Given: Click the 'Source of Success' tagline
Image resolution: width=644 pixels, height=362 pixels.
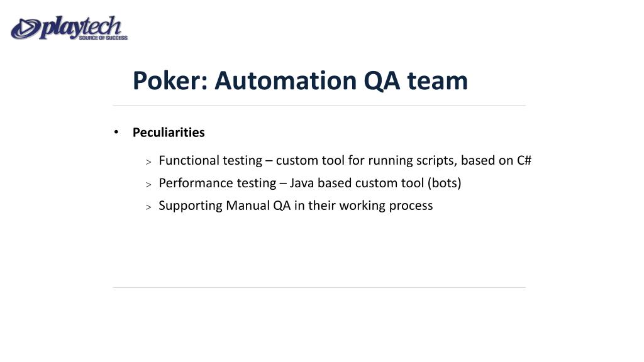Looking at the screenshot, I should point(103,38).
